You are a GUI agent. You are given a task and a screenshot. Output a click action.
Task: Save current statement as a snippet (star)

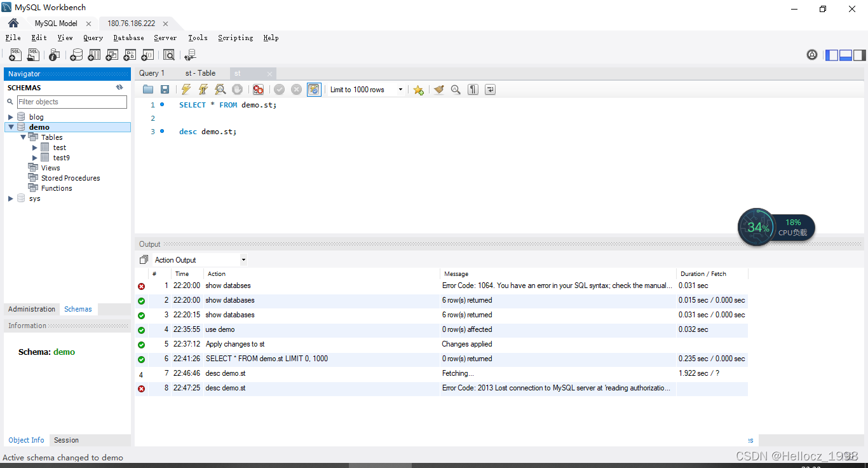[x=418, y=90]
